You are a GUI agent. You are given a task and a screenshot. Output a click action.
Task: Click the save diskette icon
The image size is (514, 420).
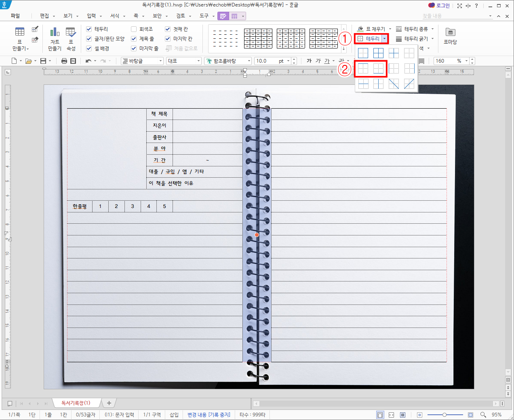[x=43, y=61]
